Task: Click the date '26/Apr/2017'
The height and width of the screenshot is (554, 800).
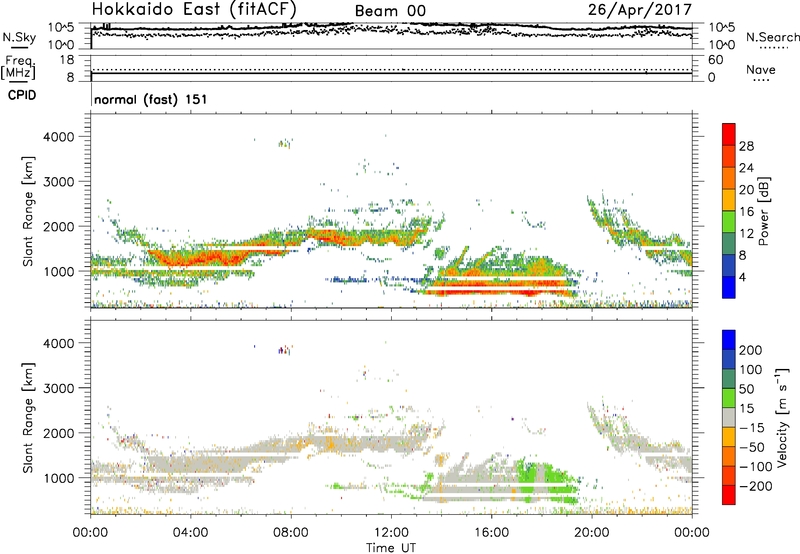Action: click(640, 10)
